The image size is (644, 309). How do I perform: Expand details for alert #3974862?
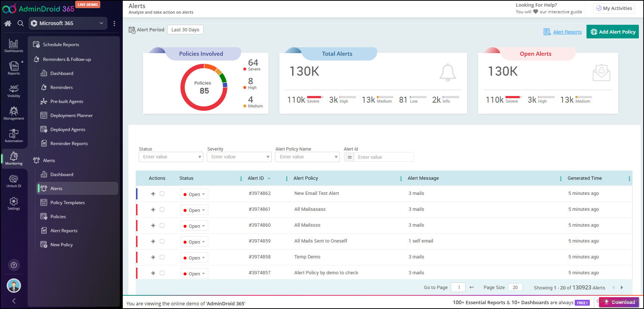click(153, 194)
